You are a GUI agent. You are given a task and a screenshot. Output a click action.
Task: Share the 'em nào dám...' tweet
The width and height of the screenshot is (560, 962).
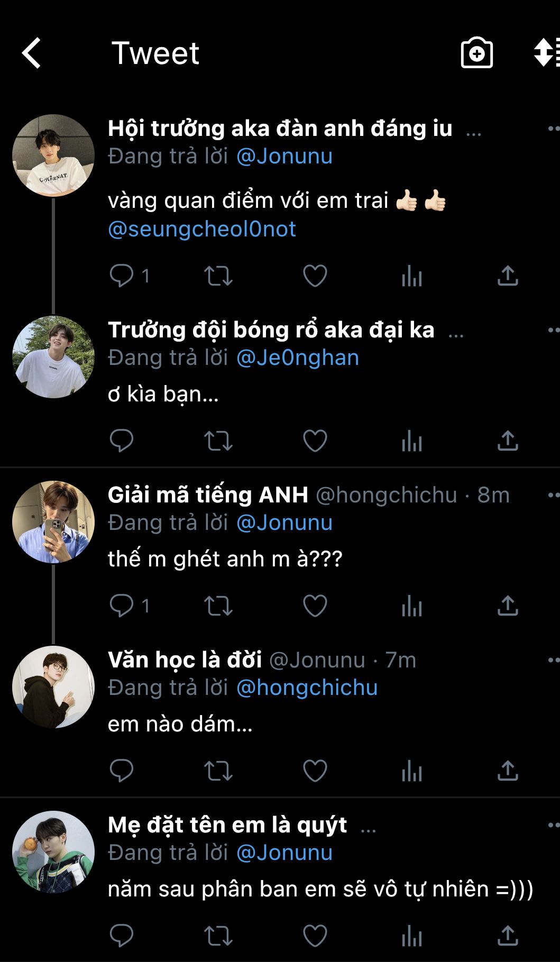pyautogui.click(x=508, y=771)
